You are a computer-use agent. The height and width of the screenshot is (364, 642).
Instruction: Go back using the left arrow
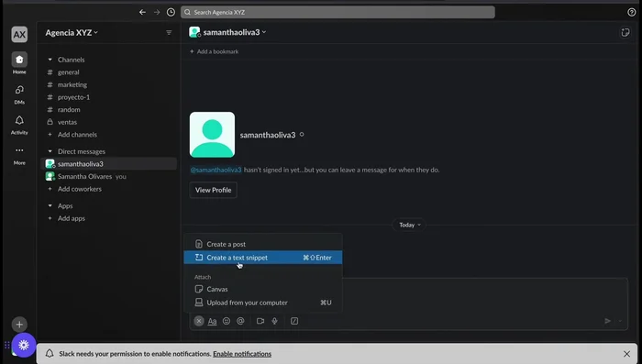[x=142, y=12]
